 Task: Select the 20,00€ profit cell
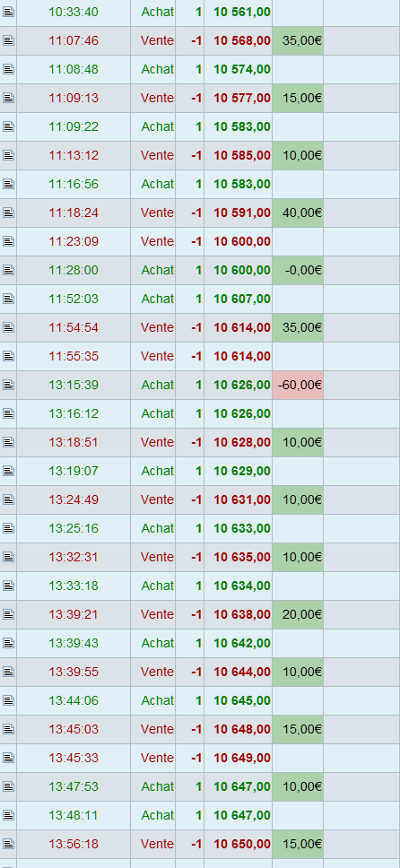click(298, 614)
